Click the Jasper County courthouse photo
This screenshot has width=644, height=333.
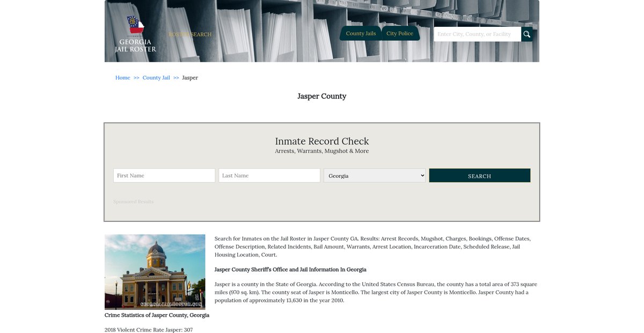click(x=155, y=272)
